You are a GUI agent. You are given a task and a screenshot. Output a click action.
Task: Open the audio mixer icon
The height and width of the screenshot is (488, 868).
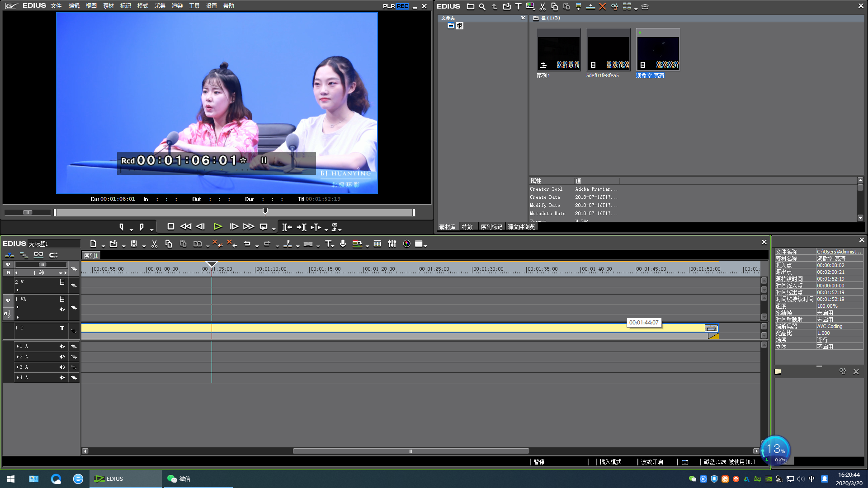[x=392, y=244]
